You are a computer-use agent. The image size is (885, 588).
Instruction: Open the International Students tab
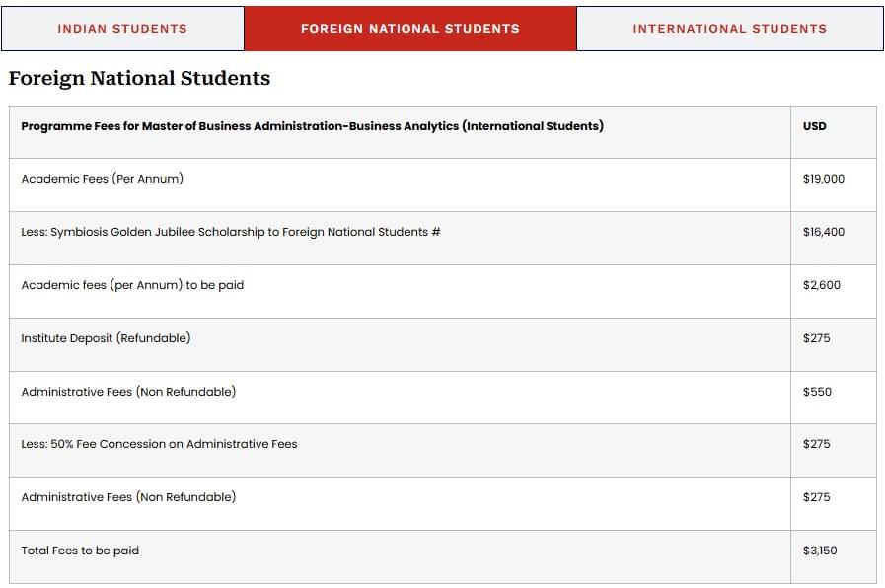click(x=729, y=29)
